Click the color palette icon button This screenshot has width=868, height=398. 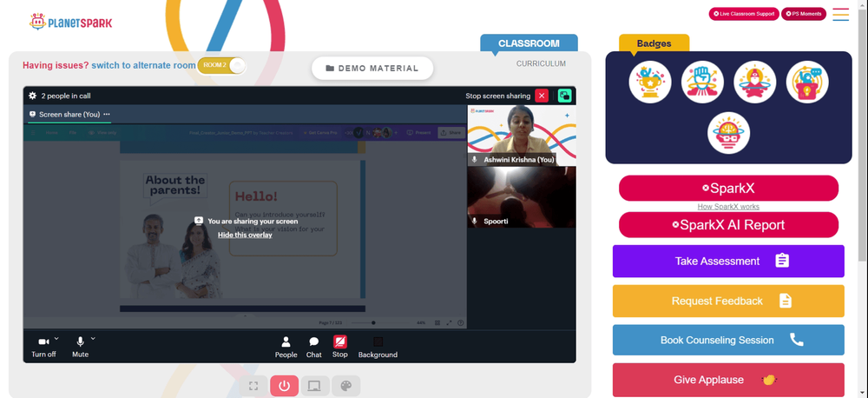pos(346,386)
